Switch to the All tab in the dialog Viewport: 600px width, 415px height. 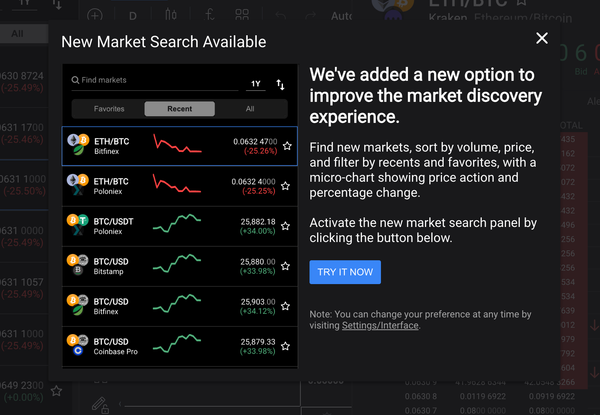tap(250, 109)
